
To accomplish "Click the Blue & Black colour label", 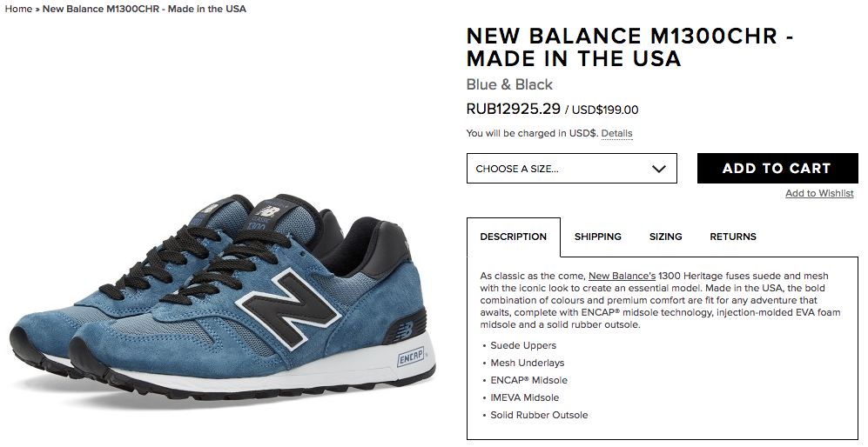I will pyautogui.click(x=509, y=84).
